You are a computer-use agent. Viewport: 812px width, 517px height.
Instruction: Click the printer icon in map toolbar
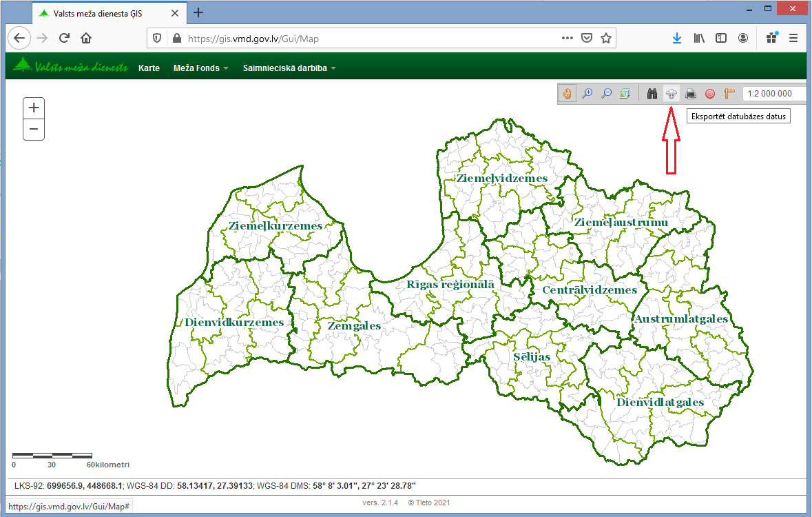pos(691,94)
